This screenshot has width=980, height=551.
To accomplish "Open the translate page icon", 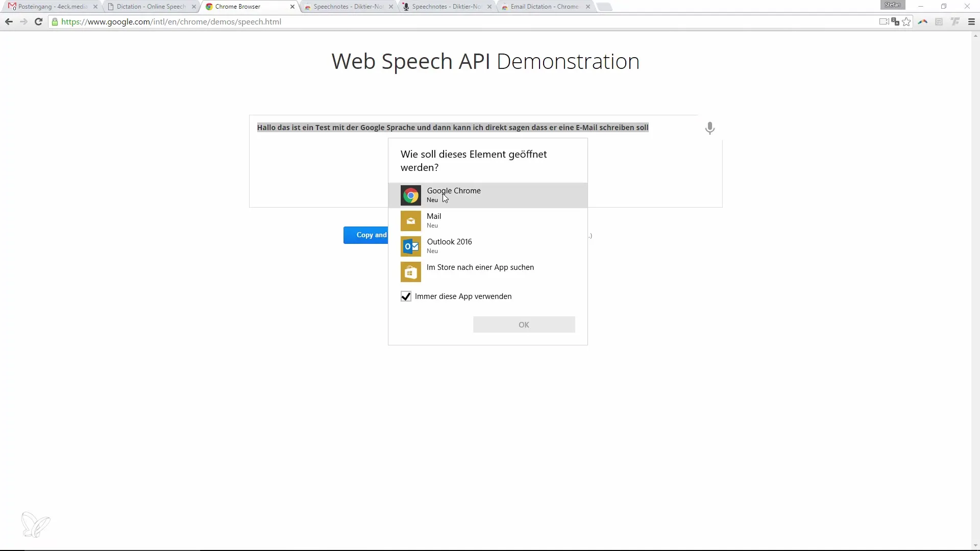I will tap(895, 22).
